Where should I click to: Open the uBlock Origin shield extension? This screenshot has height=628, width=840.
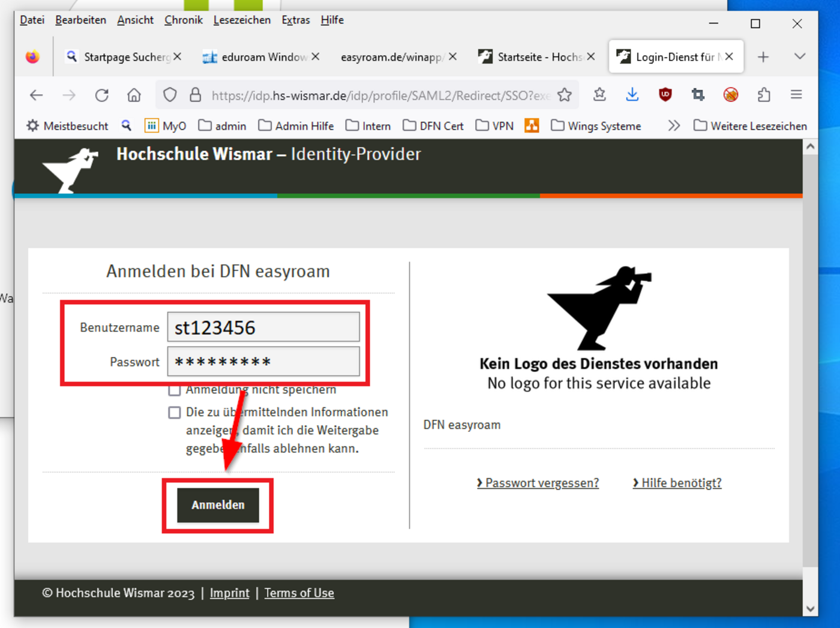coord(665,95)
